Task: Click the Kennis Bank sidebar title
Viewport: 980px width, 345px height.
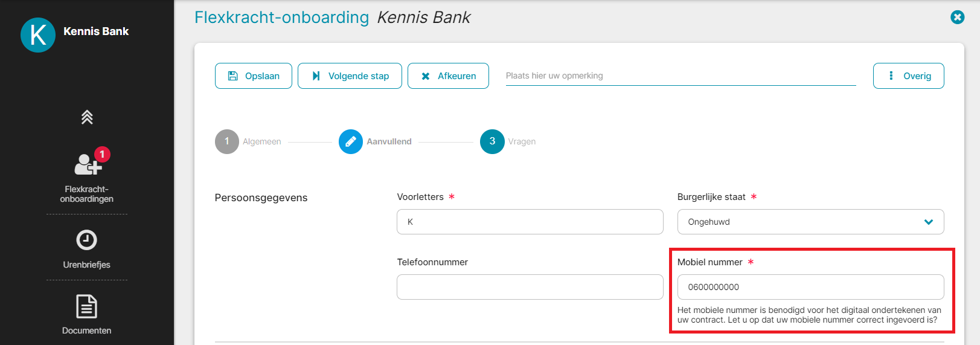Action: tap(96, 31)
